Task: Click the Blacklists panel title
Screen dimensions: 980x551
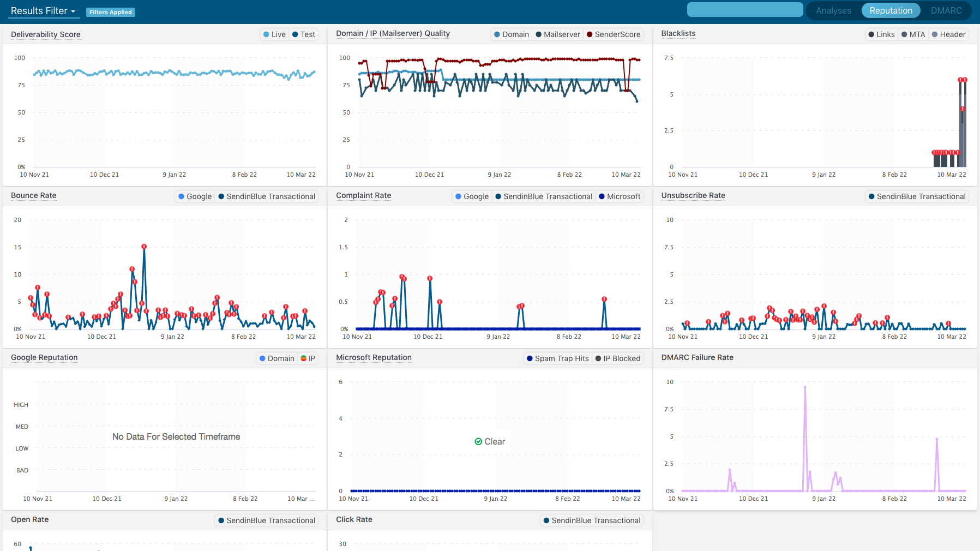Action: point(678,33)
